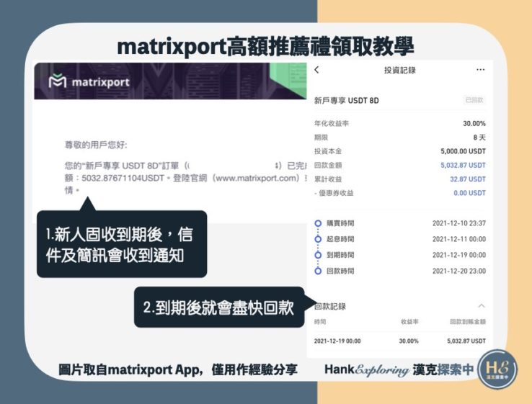Image resolution: width=532 pixels, height=404 pixels.
Task: Click the 32.87 USDT cumulative earnings
Action: [x=468, y=179]
